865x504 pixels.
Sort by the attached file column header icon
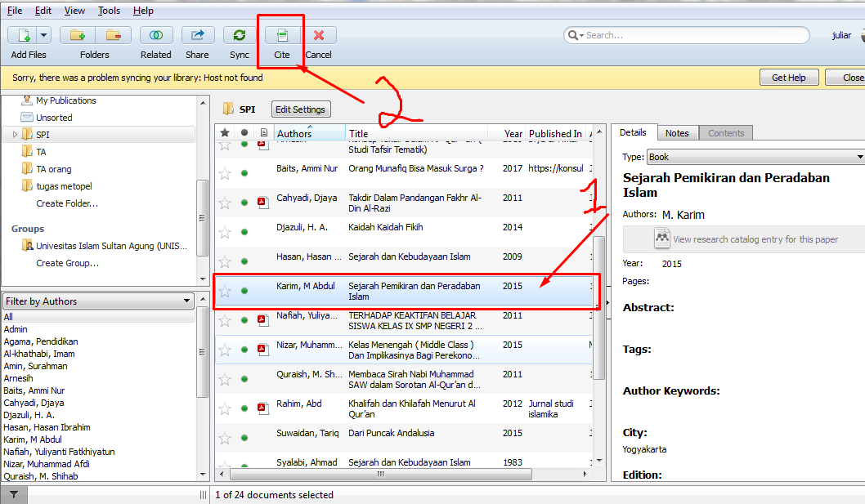click(264, 133)
